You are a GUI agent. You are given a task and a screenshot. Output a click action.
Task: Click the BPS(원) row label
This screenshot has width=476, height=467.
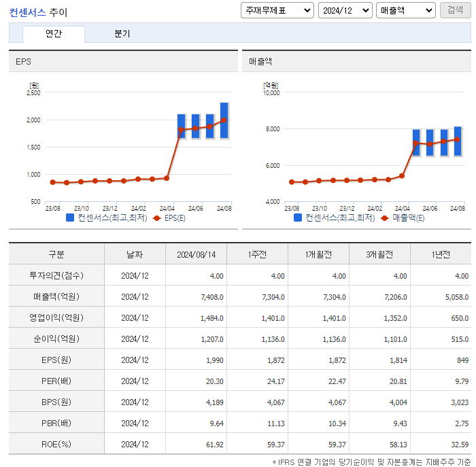click(56, 402)
